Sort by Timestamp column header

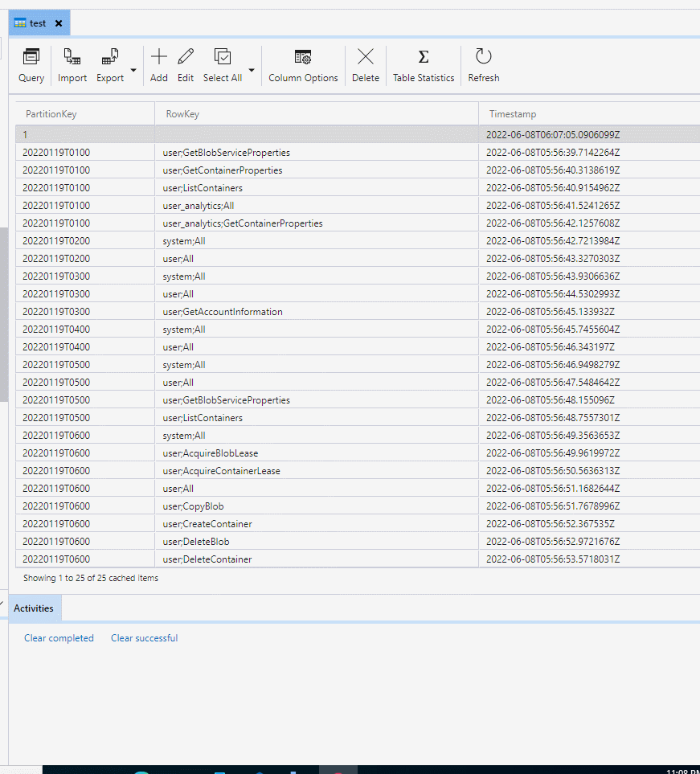pyautogui.click(x=589, y=114)
